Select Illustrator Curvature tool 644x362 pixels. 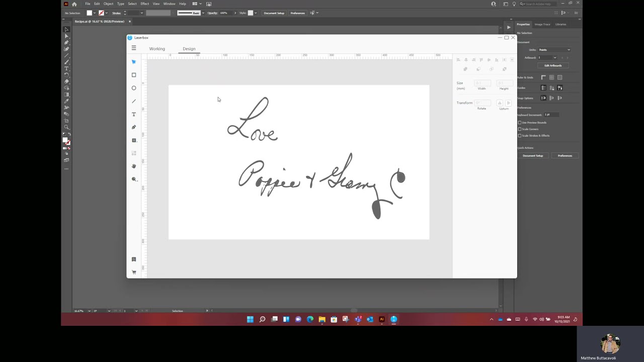(x=66, y=49)
